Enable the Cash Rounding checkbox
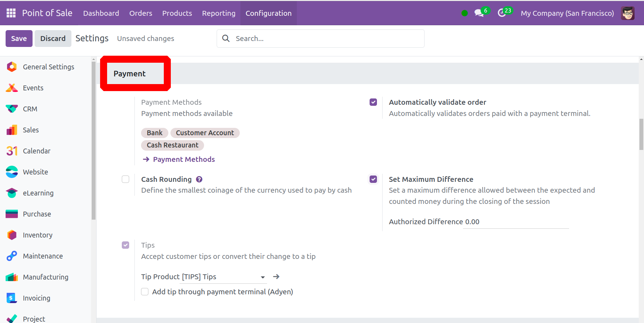644x323 pixels. (x=126, y=179)
